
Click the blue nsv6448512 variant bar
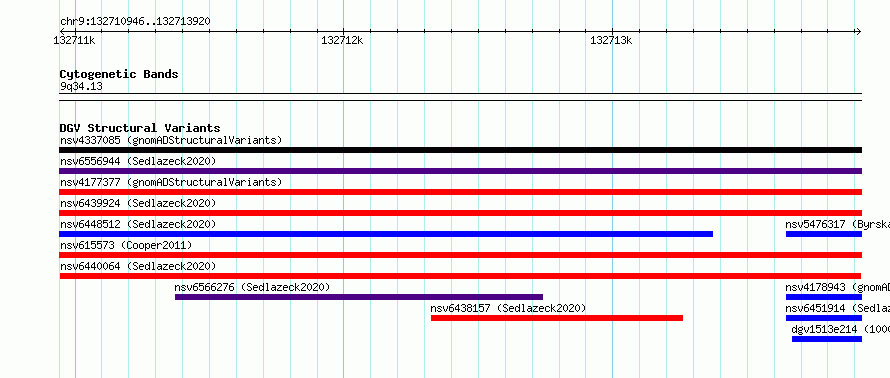tap(386, 234)
